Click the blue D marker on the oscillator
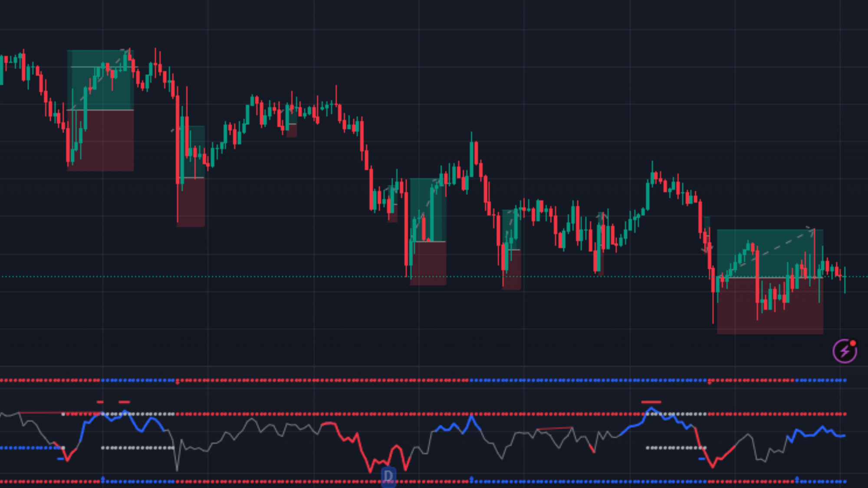The image size is (868, 488). tap(388, 476)
